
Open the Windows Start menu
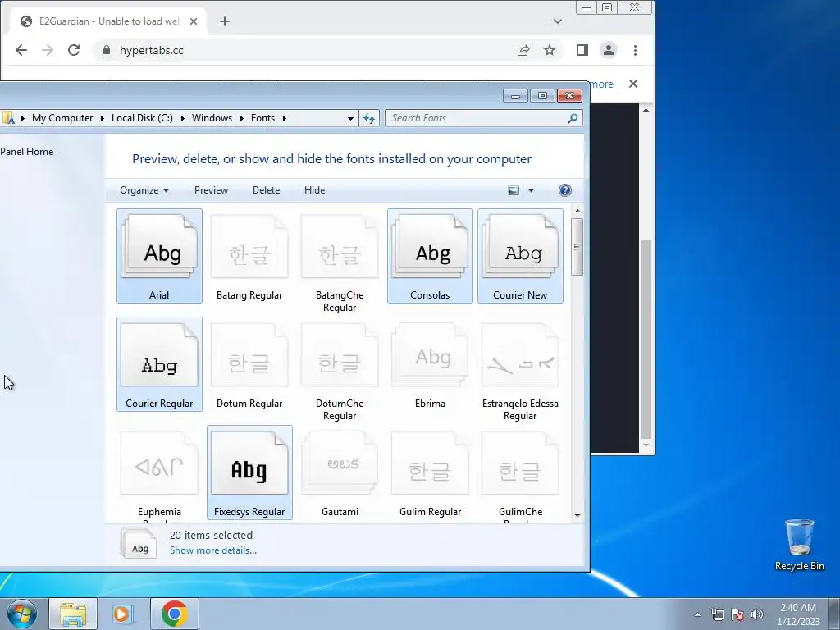point(22,614)
